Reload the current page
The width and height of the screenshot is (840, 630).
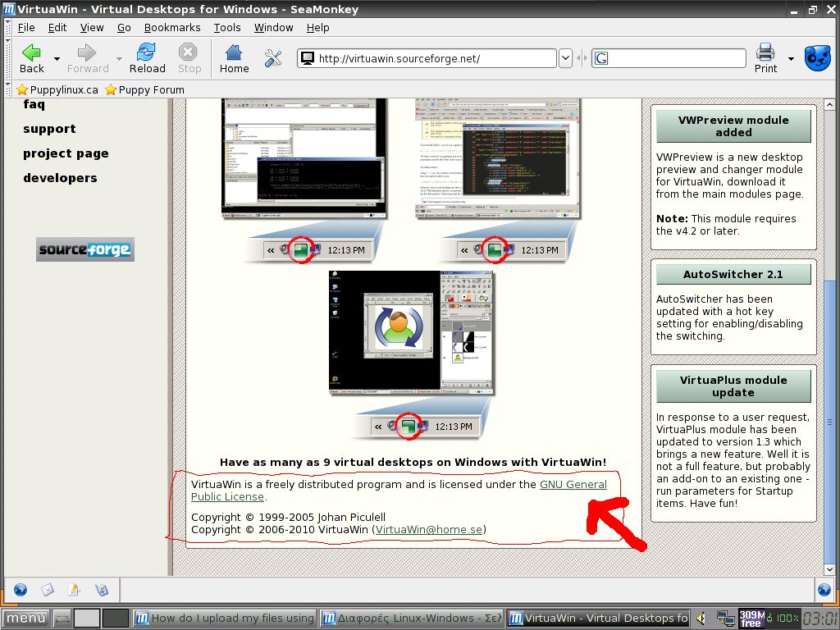click(x=147, y=58)
